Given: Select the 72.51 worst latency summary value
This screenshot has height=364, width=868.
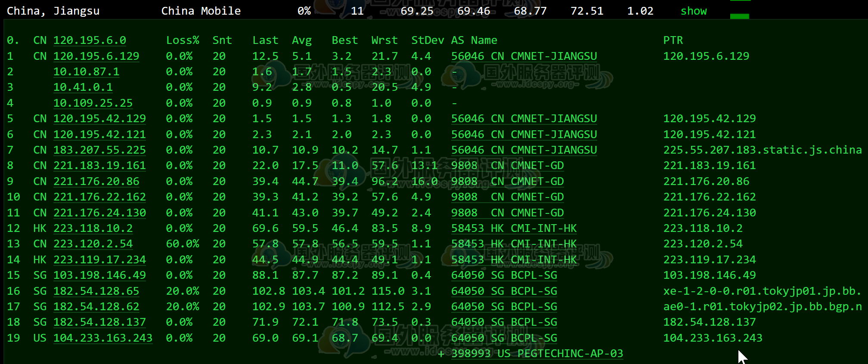Looking at the screenshot, I should tap(587, 11).
